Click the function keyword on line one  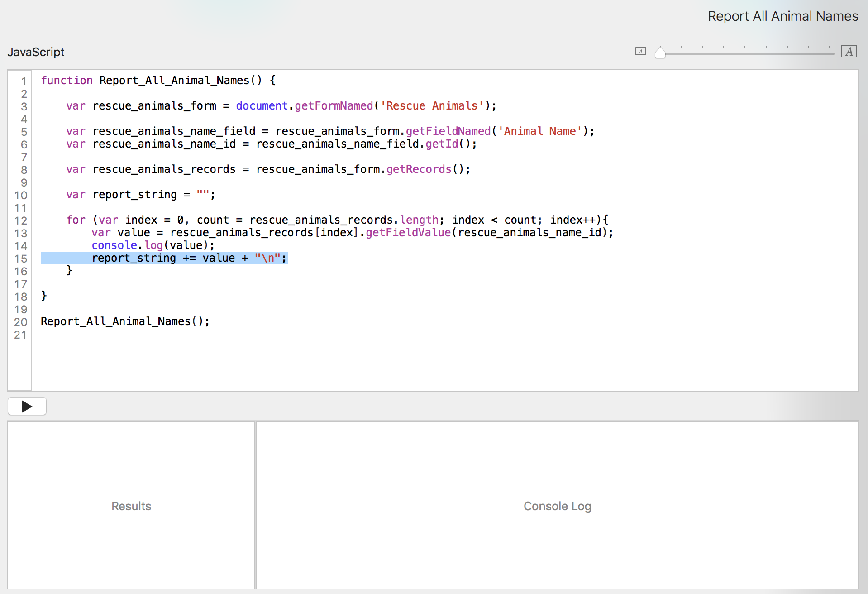click(x=67, y=81)
